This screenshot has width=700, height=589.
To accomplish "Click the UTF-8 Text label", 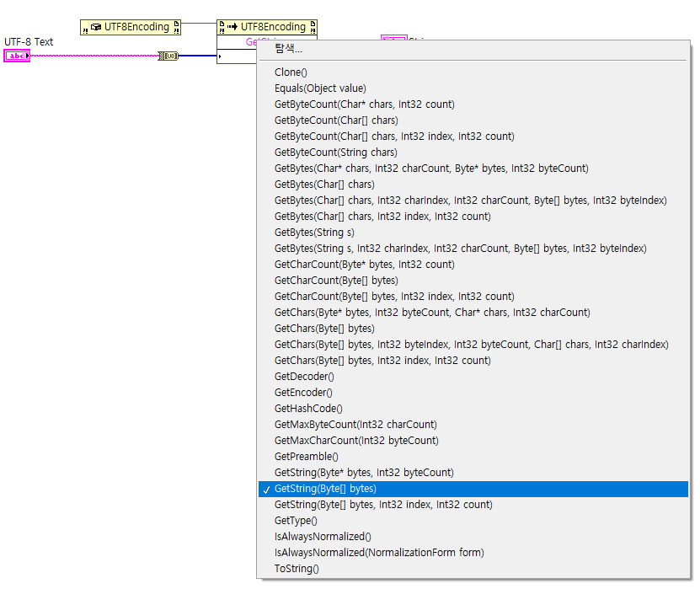I will 29,42.
